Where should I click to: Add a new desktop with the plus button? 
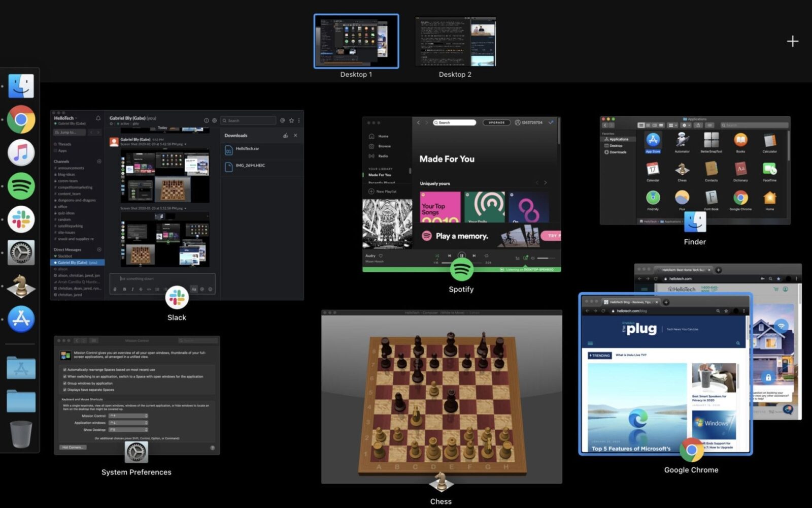pyautogui.click(x=792, y=41)
